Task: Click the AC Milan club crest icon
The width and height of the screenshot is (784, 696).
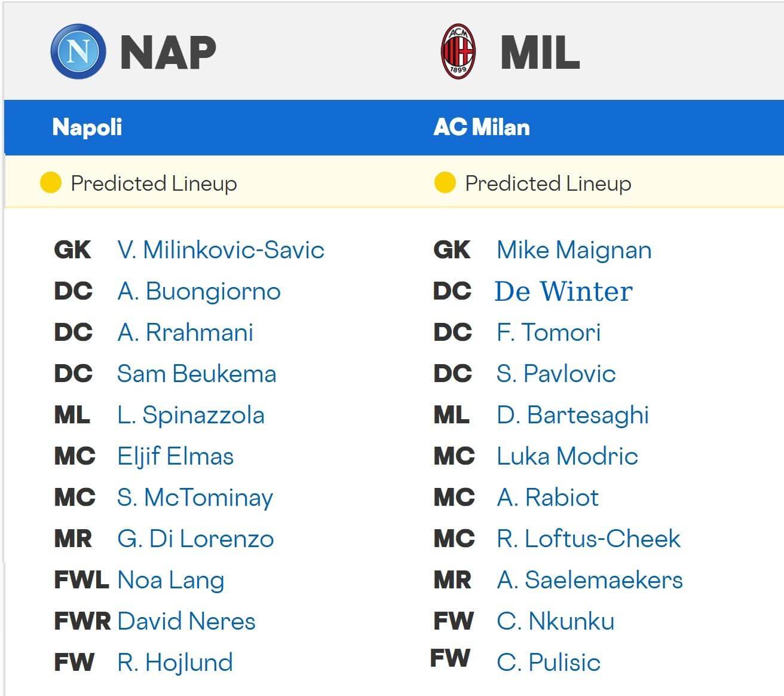Action: [457, 51]
